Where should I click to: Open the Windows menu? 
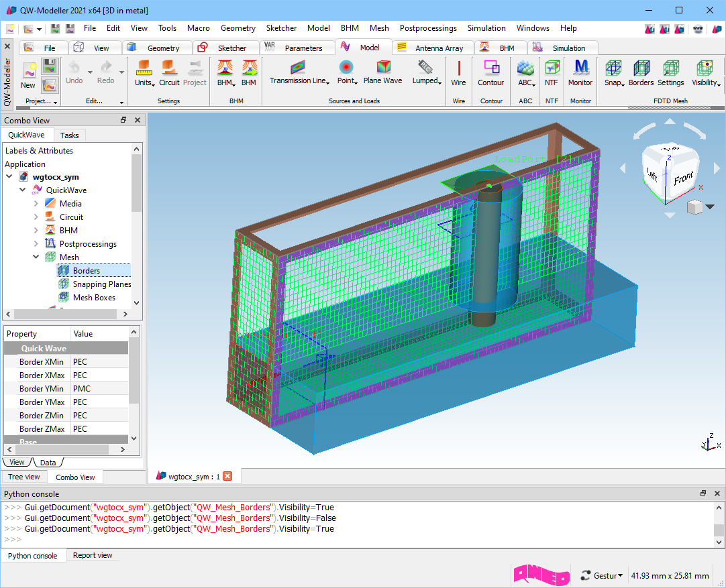533,28
